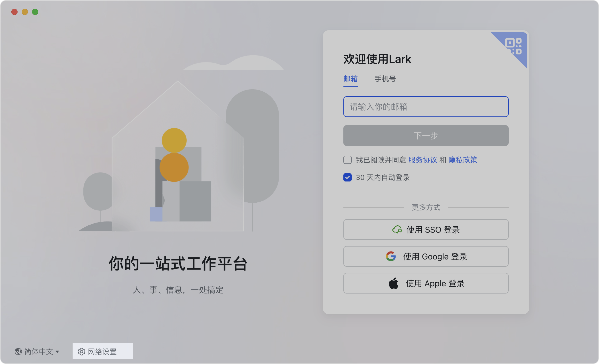599x364 pixels.
Task: Sign in with 使用 Apple 登录
Action: pos(426,283)
